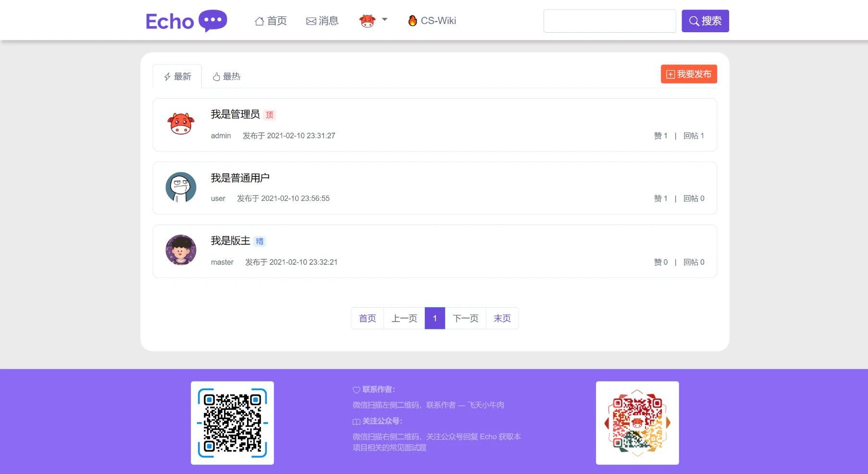This screenshot has height=474, width=868.
Task: Open the post titled 我是普通用户
Action: (240, 178)
